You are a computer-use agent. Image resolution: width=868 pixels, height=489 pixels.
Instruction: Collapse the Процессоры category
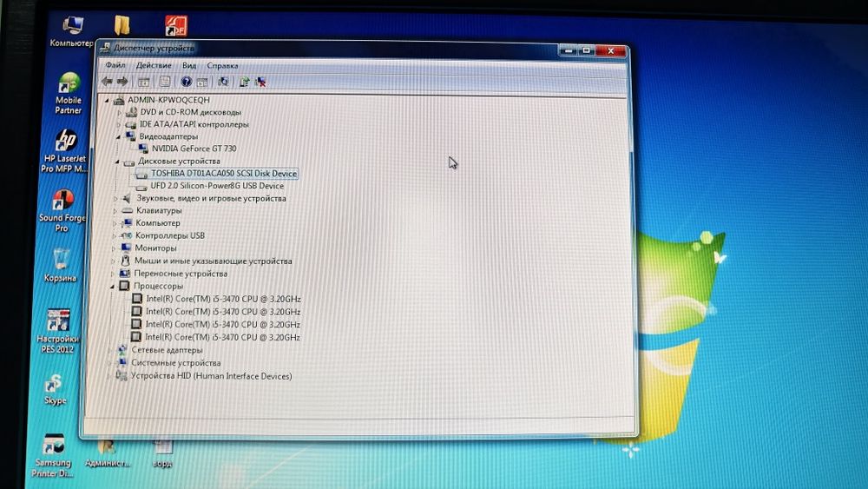[112, 287]
